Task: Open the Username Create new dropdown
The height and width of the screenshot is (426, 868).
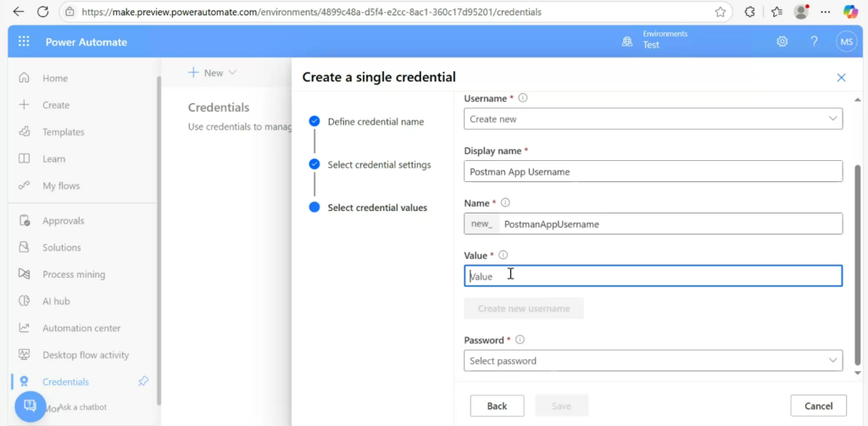Action: click(654, 119)
